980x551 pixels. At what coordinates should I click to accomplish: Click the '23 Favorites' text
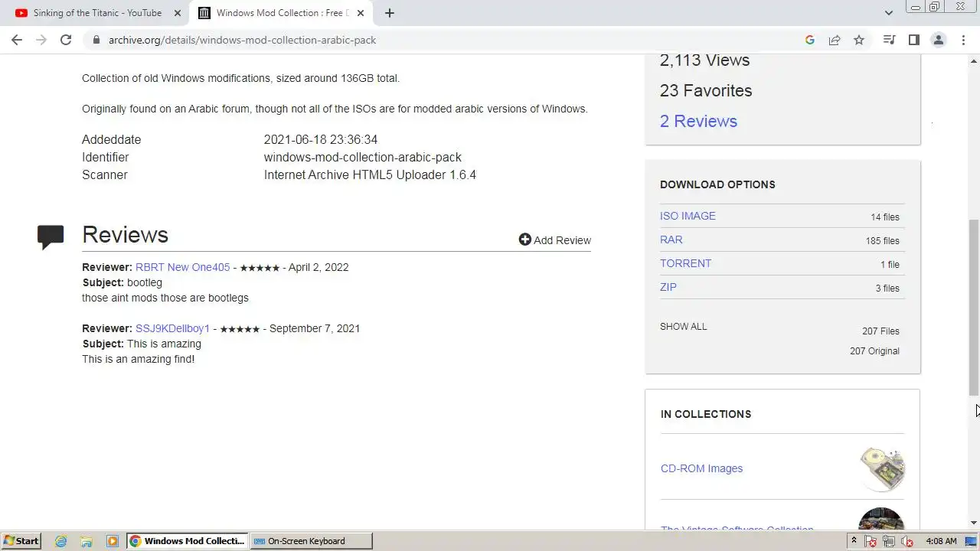[x=706, y=90]
